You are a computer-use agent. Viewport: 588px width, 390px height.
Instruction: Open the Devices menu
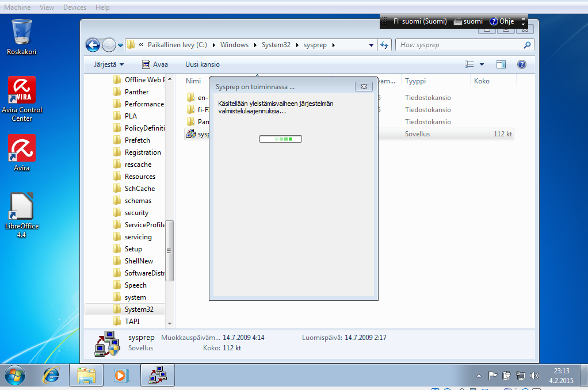[x=75, y=7]
